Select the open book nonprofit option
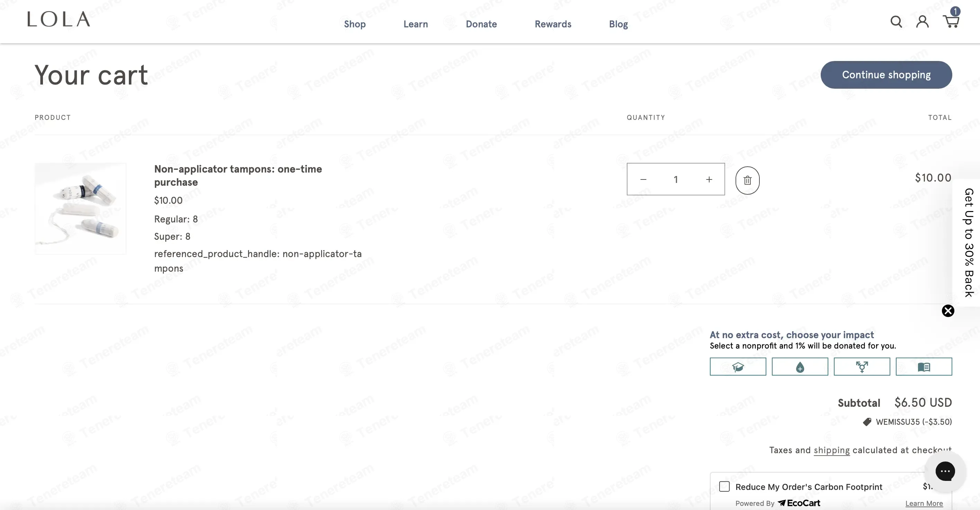 pos(924,367)
